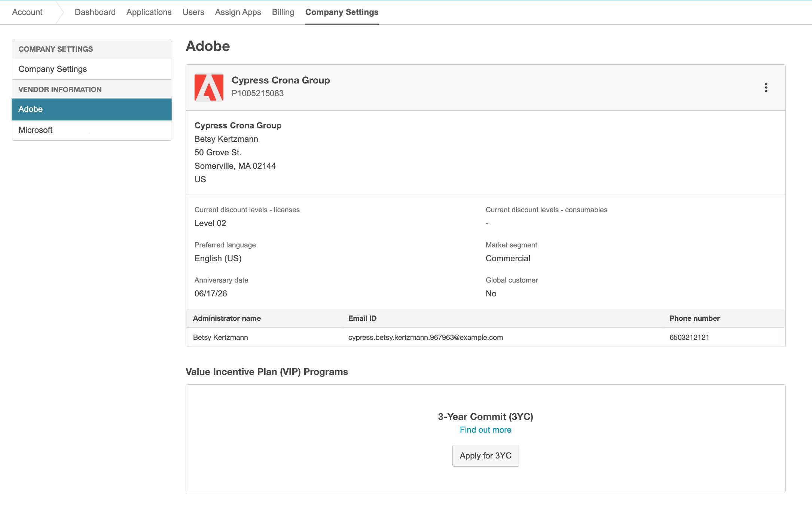Image resolution: width=812 pixels, height=515 pixels.
Task: Click the Cypress Crona Group header title
Action: [x=281, y=80]
